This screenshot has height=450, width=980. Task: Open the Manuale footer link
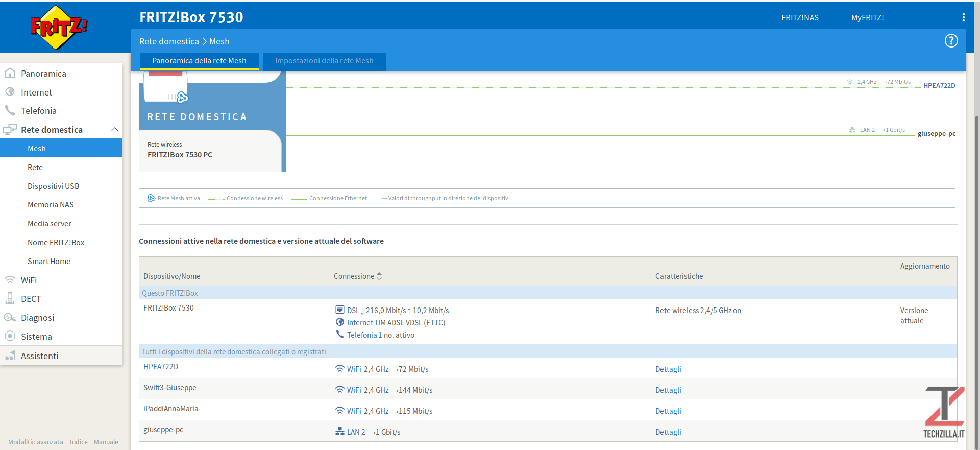click(x=106, y=442)
